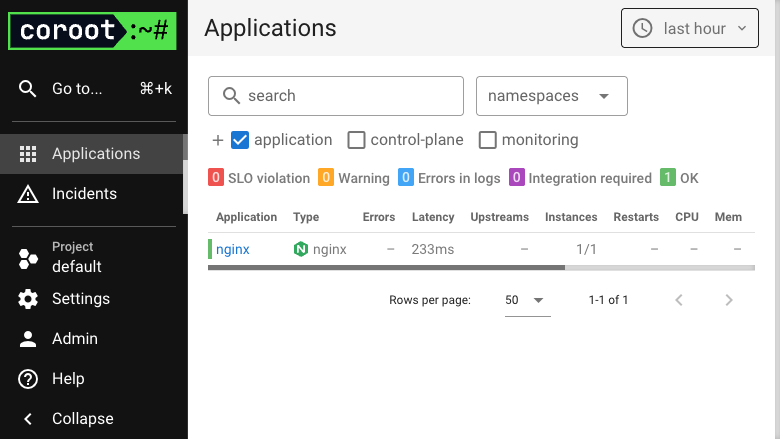Focus the applications search field
This screenshot has height=439, width=780.
click(336, 96)
